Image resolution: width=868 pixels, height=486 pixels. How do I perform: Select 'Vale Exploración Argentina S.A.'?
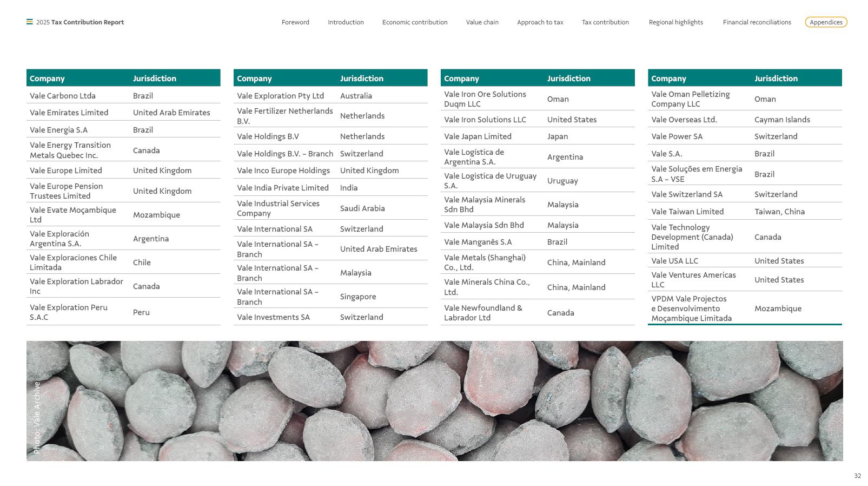click(59, 239)
